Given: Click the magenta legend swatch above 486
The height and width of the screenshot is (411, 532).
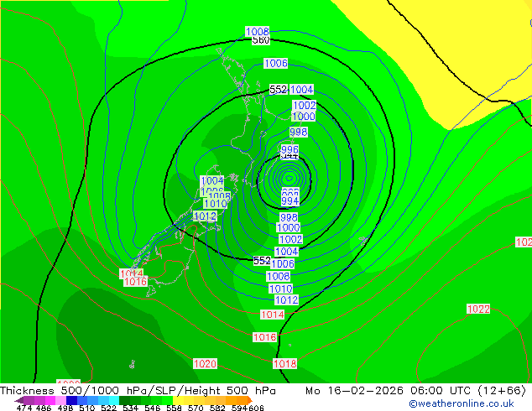Looking at the screenshot, I should click(50, 400).
